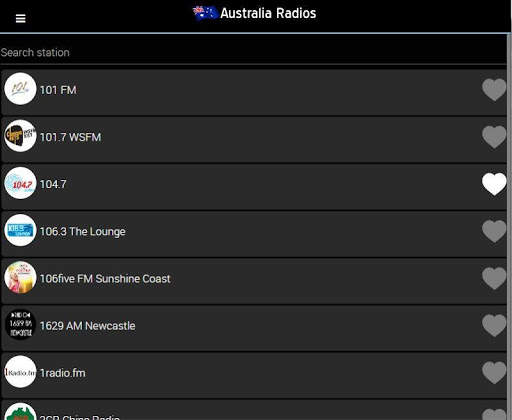Screen dimensions: 512x420
Task: Select the 1radio.fm name
Action: click(x=63, y=373)
